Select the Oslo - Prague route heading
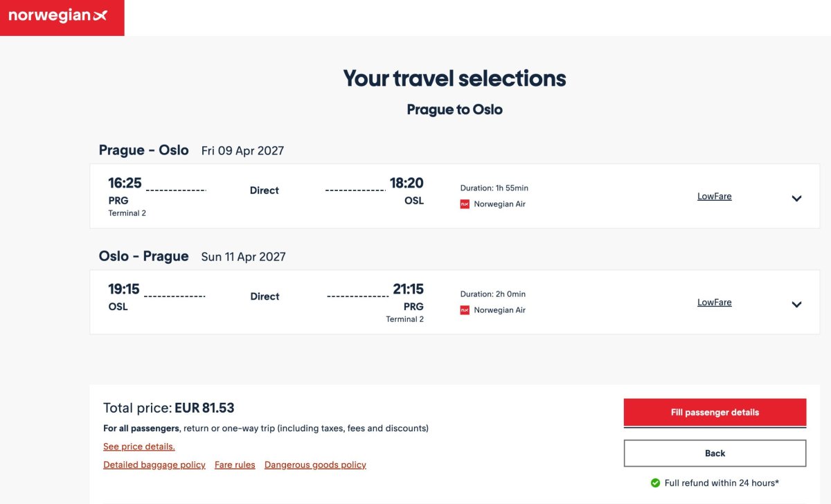831x504 pixels. click(x=144, y=256)
